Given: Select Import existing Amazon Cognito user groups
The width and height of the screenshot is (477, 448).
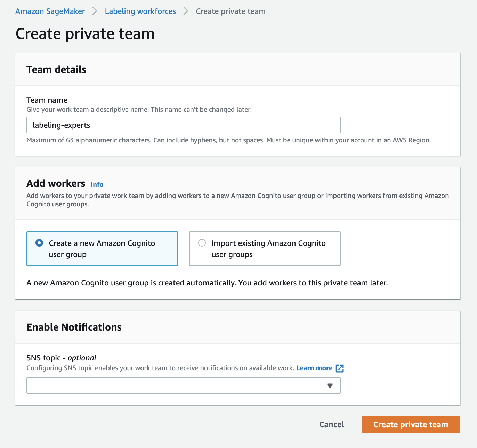Looking at the screenshot, I should (265, 249).
